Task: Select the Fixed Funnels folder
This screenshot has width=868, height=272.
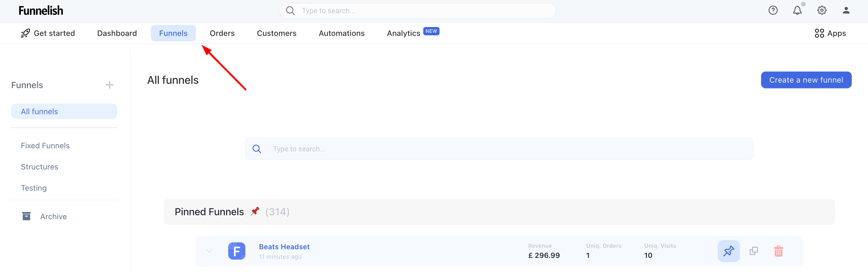Action: point(45,146)
